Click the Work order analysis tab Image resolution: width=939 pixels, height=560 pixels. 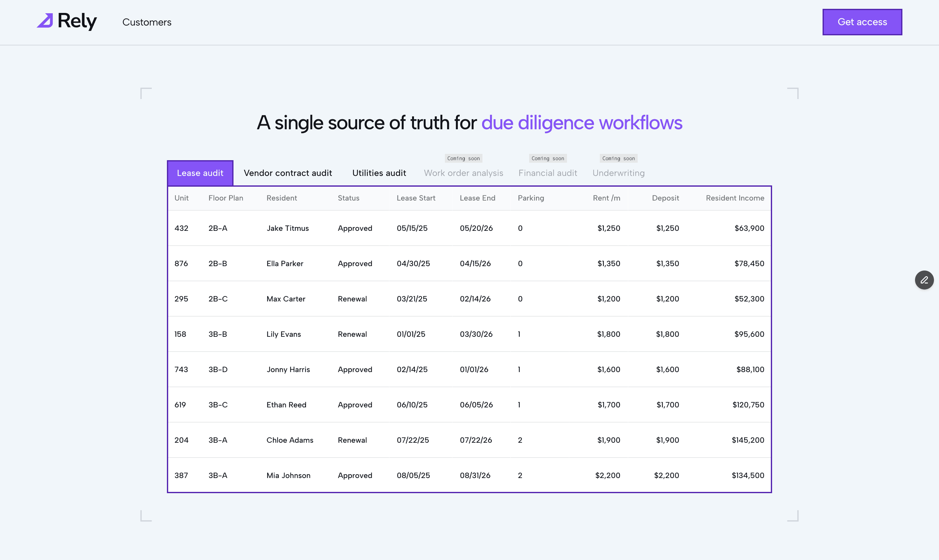(463, 173)
